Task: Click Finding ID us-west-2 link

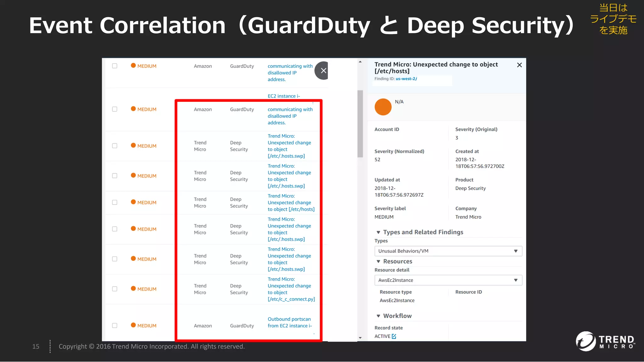Action: (x=406, y=79)
